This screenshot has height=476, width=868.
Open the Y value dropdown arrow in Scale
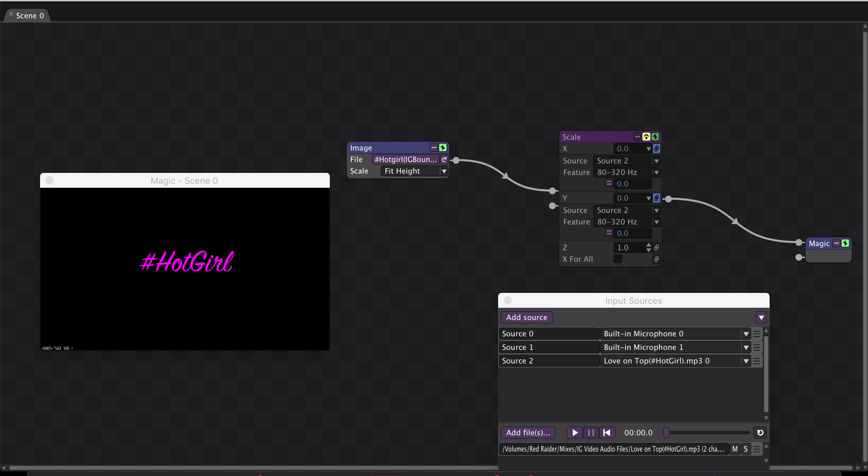coord(648,198)
